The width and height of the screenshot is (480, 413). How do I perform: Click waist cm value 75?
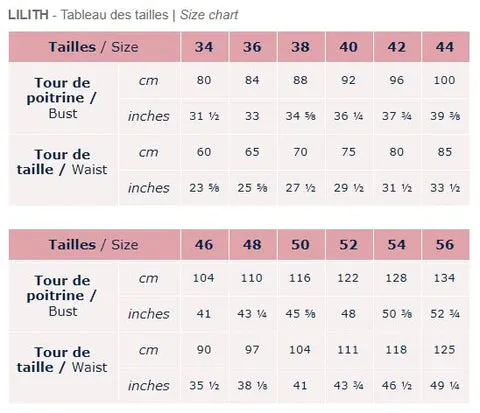pos(348,152)
